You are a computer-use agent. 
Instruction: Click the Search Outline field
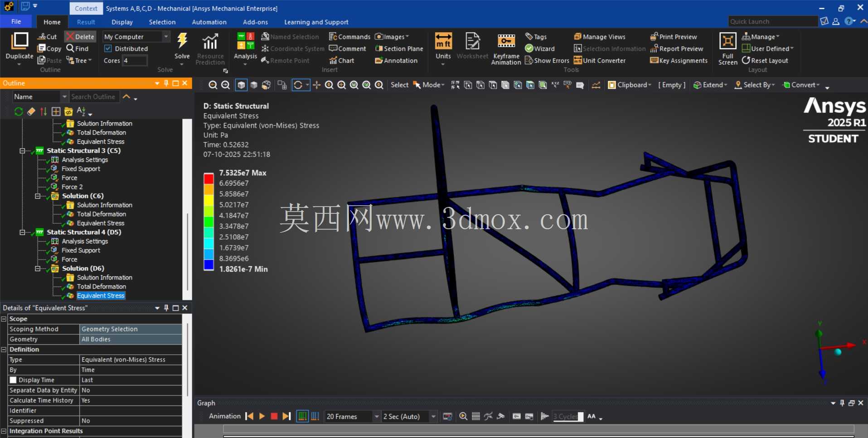[x=95, y=96]
